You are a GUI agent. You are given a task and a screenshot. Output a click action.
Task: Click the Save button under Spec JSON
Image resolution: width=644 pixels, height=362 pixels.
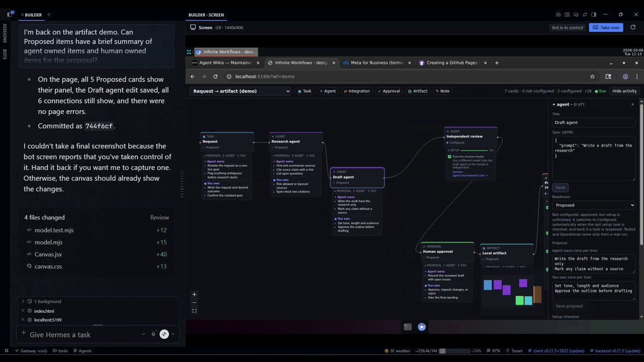[x=560, y=188]
